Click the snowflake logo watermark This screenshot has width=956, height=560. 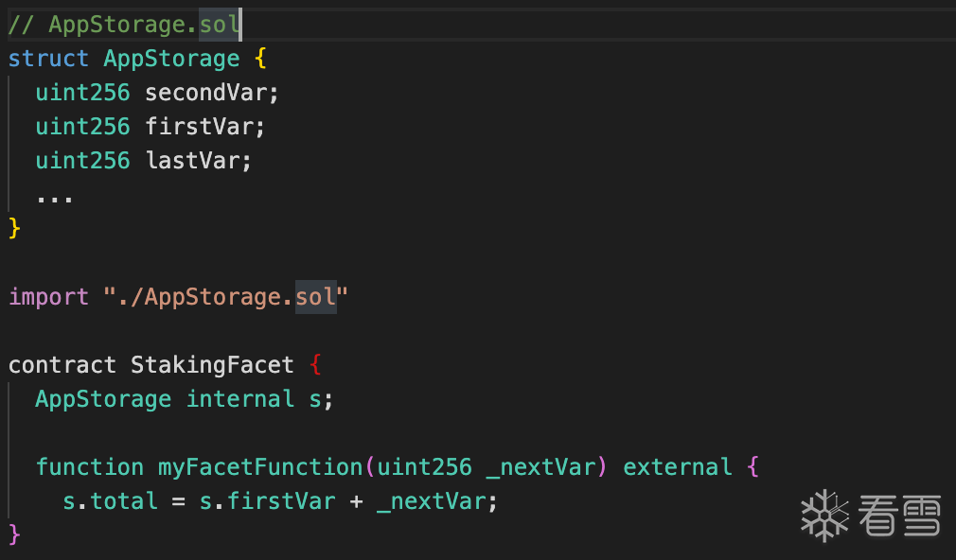tap(824, 516)
